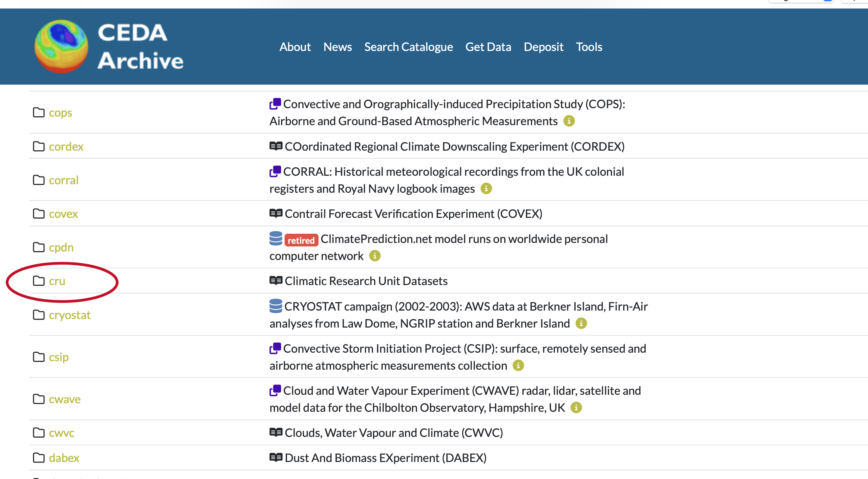Image resolution: width=868 pixels, height=479 pixels.
Task: Click the database icon next to the retired badge
Action: [276, 239]
